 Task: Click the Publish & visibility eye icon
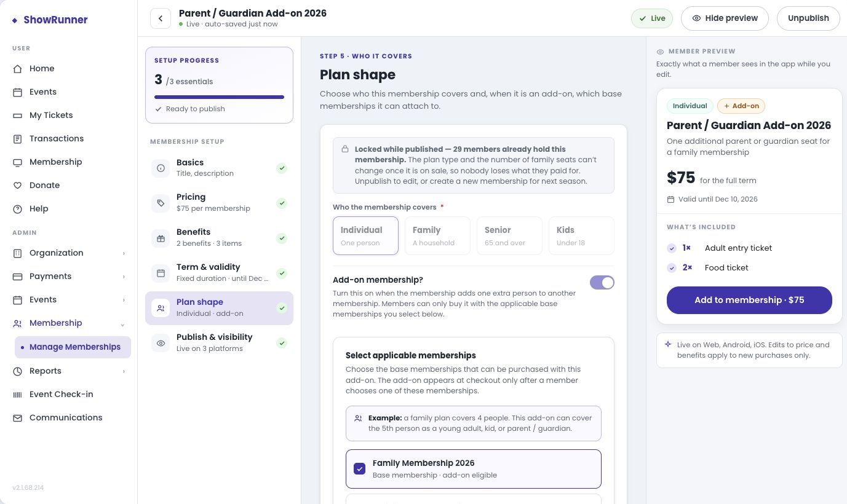[161, 343]
